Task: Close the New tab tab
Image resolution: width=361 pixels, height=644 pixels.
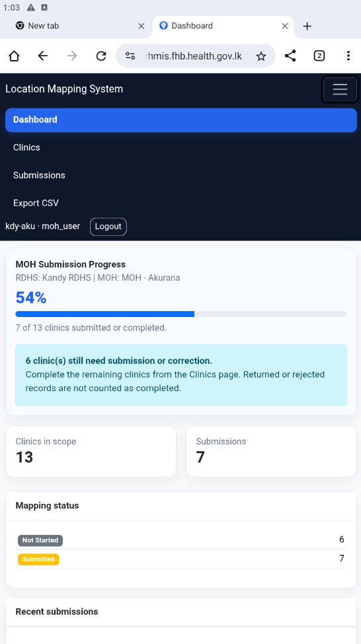Action: pos(141,26)
